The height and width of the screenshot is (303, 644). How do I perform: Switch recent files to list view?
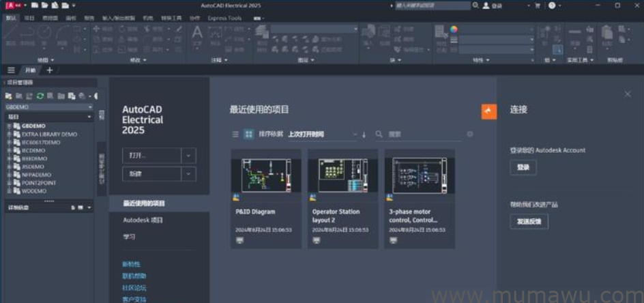tap(235, 134)
